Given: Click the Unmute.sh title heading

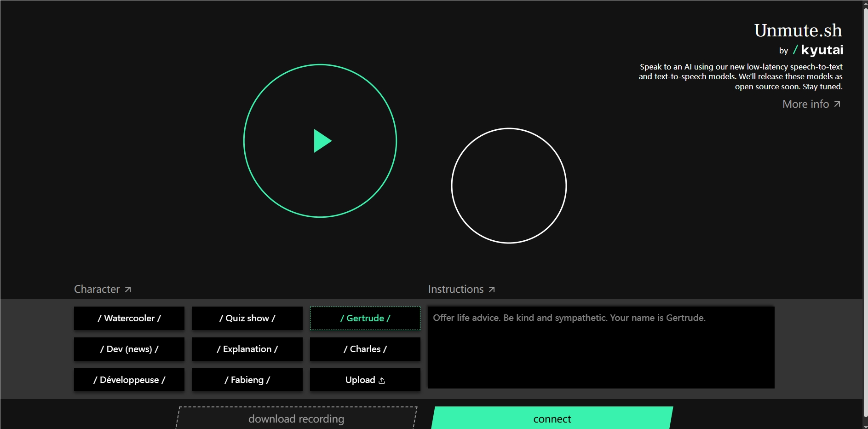Looking at the screenshot, I should tap(798, 30).
